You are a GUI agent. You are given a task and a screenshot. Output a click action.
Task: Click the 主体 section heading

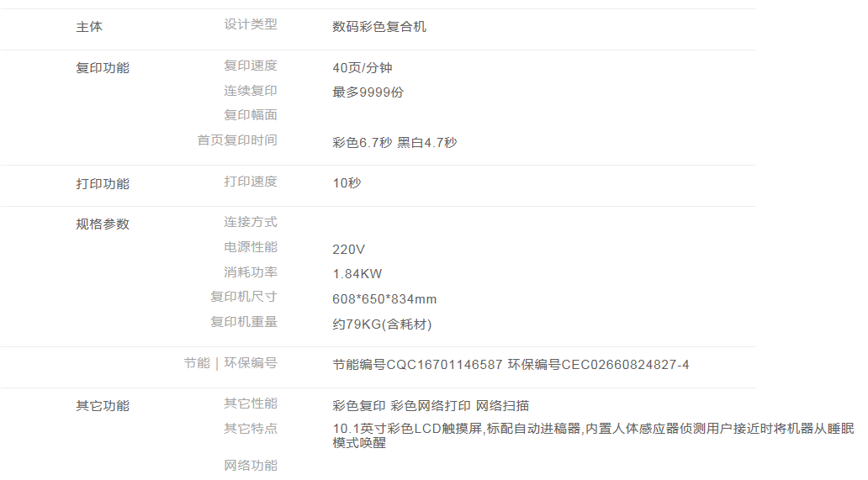(89, 27)
